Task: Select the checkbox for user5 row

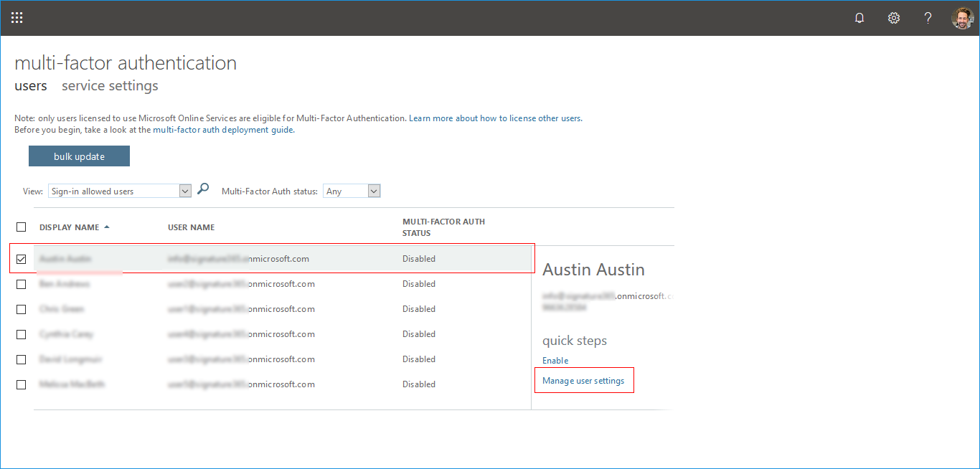Action: [22, 384]
